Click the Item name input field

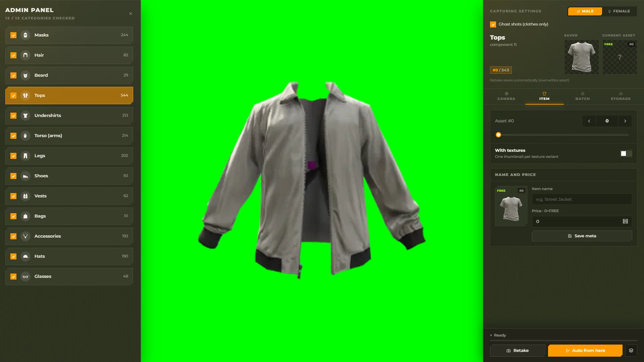pos(582,199)
